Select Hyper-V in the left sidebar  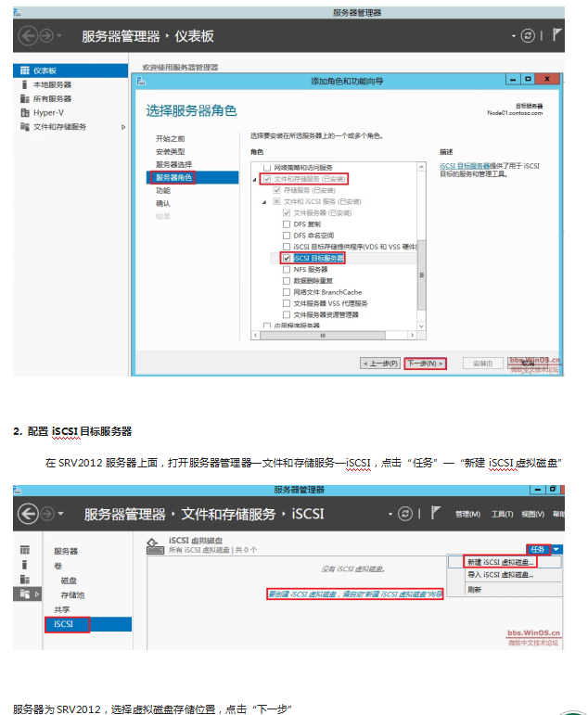[48, 112]
